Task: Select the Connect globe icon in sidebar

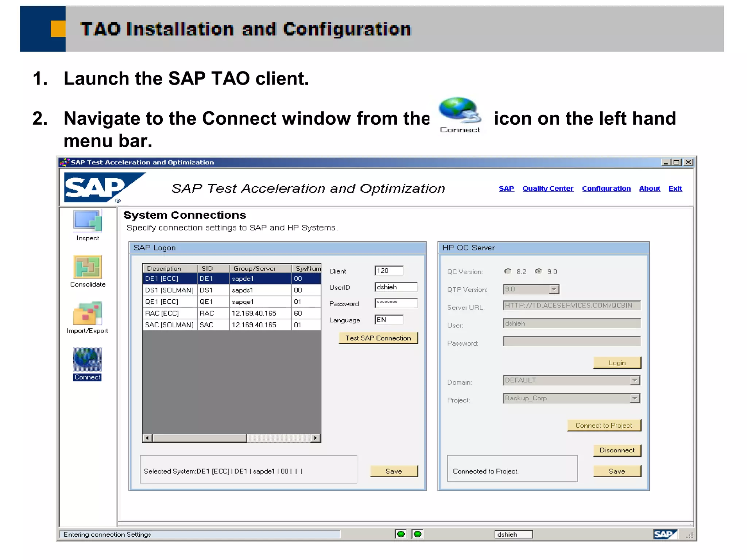Action: pyautogui.click(x=88, y=359)
